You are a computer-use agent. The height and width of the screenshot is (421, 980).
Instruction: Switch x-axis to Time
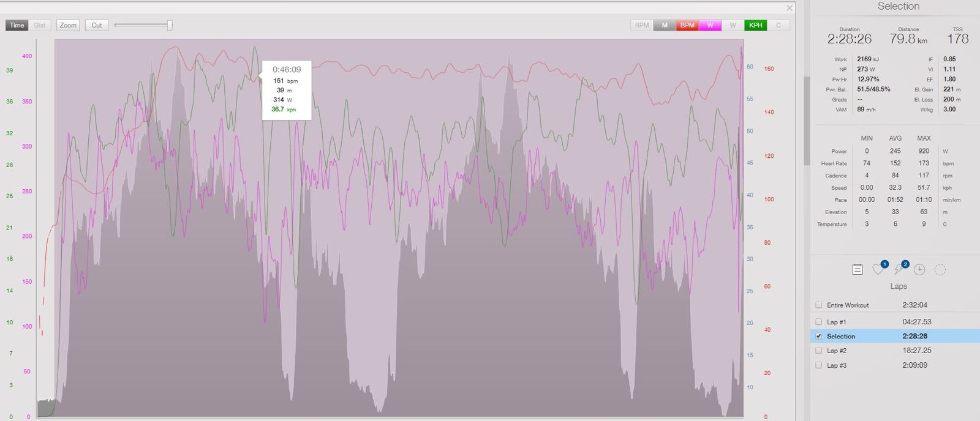pos(17,25)
